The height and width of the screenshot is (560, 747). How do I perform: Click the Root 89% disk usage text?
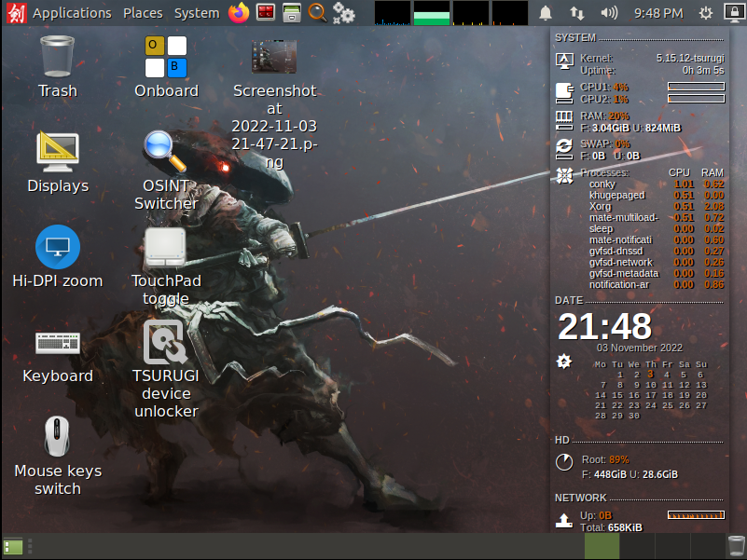605,460
